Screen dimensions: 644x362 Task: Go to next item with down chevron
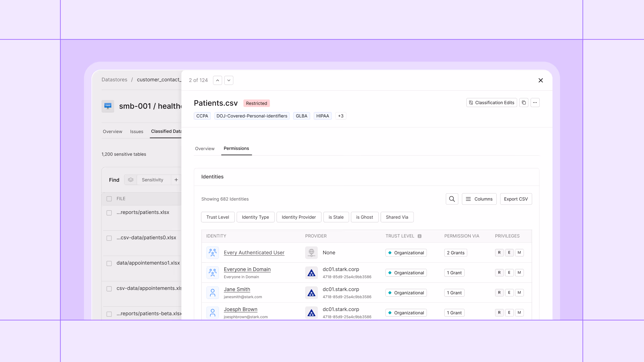pyautogui.click(x=229, y=80)
